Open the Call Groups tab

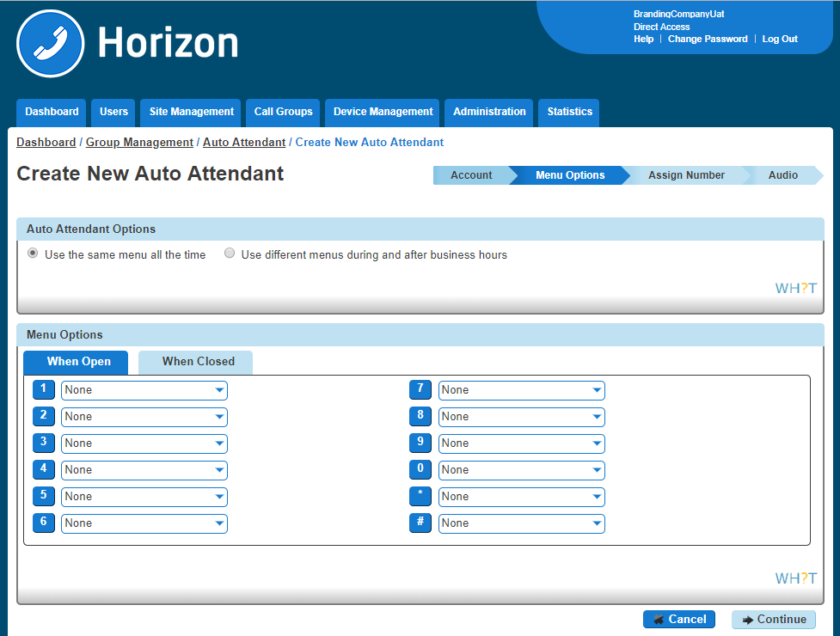(x=283, y=113)
